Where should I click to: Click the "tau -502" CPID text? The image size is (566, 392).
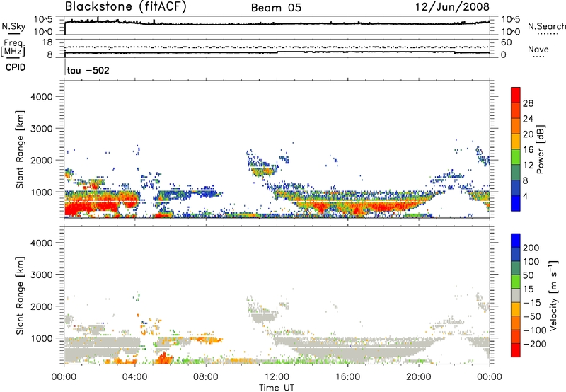(88, 70)
